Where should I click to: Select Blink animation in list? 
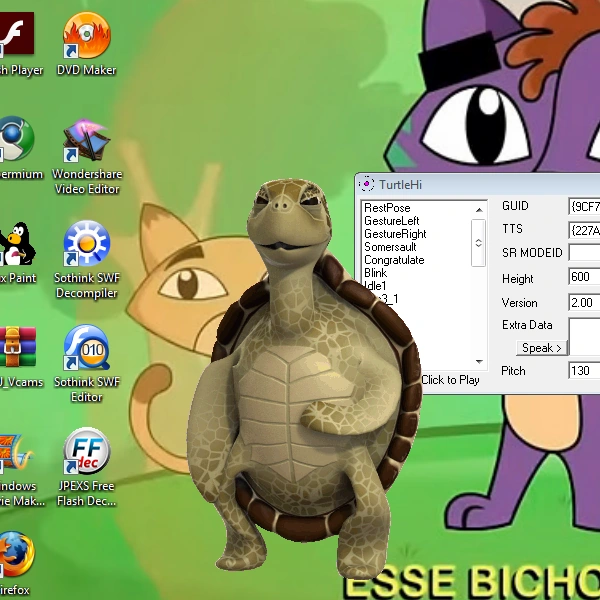[375, 273]
